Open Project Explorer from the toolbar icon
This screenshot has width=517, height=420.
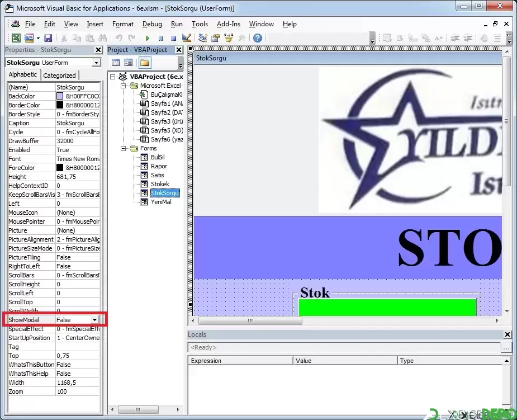click(x=203, y=38)
